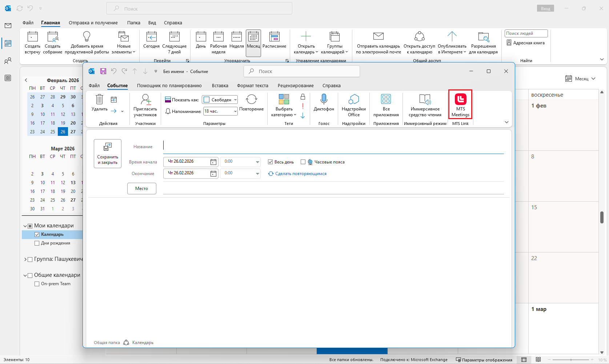Viewport: 609px width, 364px height.
Task: Open the Insert tab in event window
Action: [x=220, y=86]
